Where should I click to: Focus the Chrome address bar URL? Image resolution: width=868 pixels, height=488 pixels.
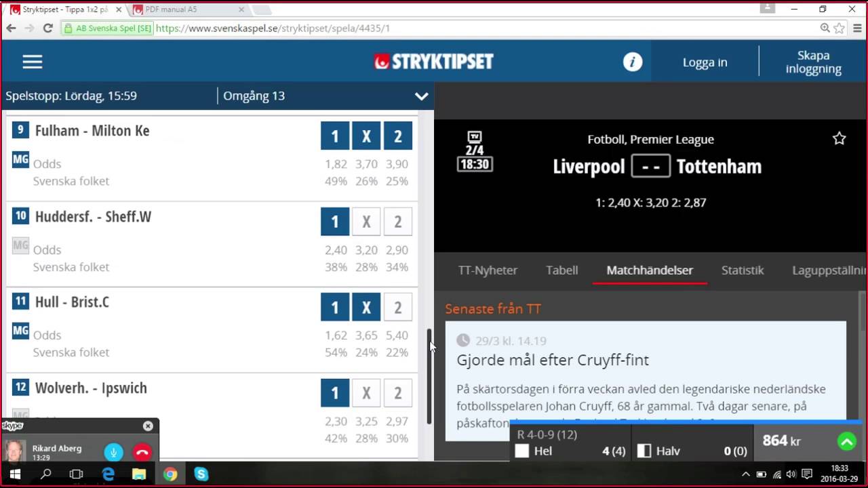273,28
